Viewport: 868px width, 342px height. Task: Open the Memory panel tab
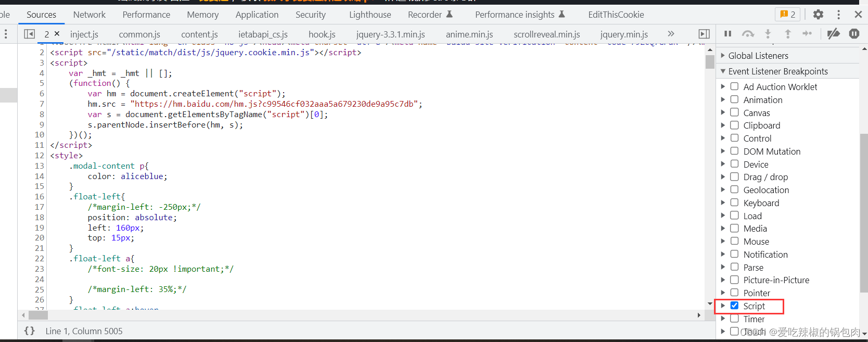(203, 15)
